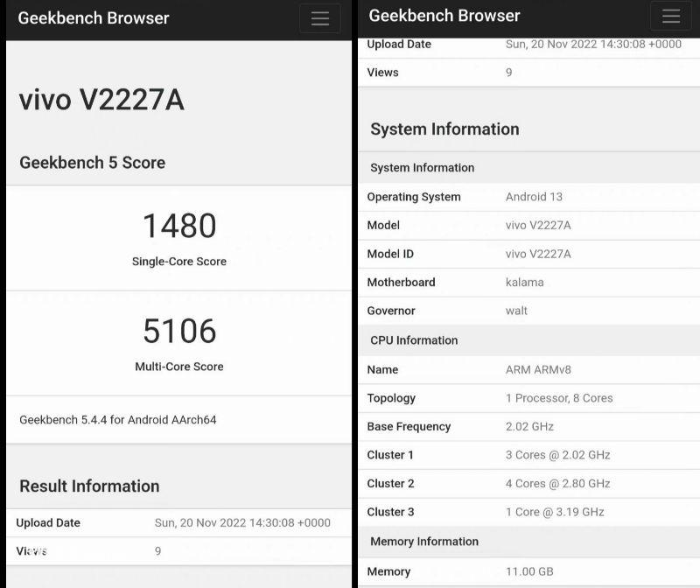The width and height of the screenshot is (700, 588).
Task: Open the left panel hamburger menu
Action: tap(319, 18)
